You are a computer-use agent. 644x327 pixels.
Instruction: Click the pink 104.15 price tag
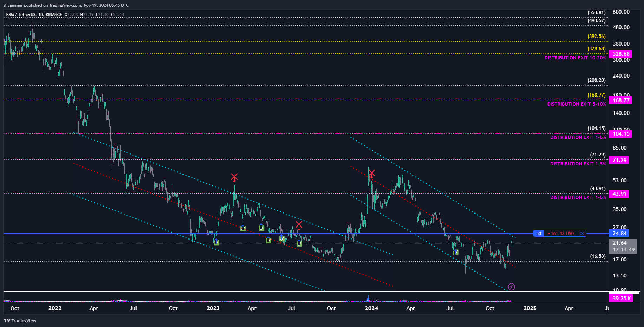click(620, 134)
